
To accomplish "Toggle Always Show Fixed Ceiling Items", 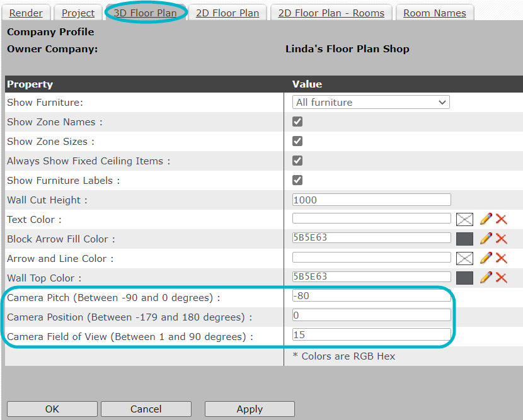I will (x=297, y=161).
